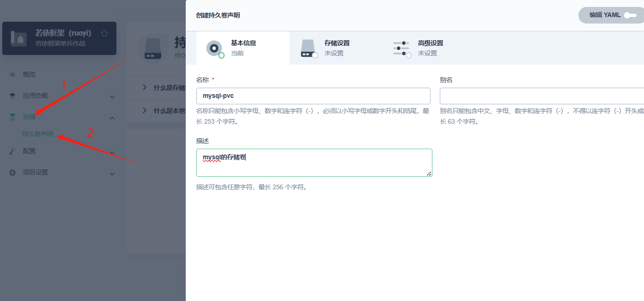Expand the 项目设置 menu chevron
The image size is (644, 301).
tap(112, 174)
